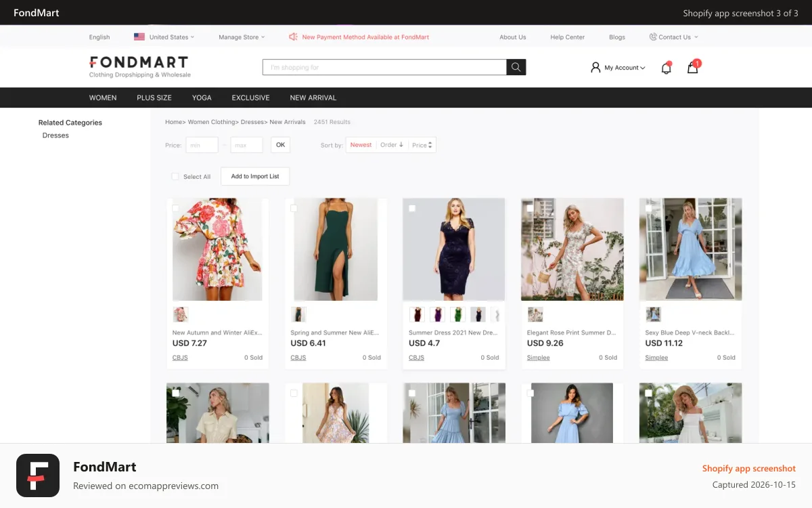812x508 pixels.
Task: Click the English language selector
Action: coord(99,37)
